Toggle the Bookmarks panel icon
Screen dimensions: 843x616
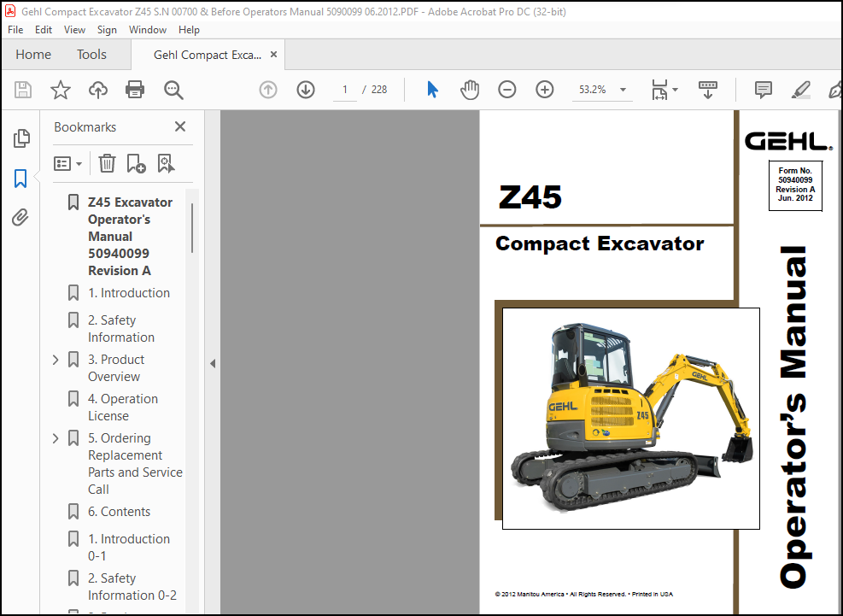point(20,178)
